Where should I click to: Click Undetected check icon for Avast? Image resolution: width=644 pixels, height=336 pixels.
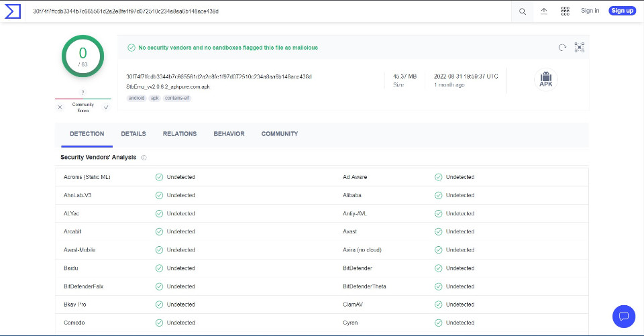439,231
